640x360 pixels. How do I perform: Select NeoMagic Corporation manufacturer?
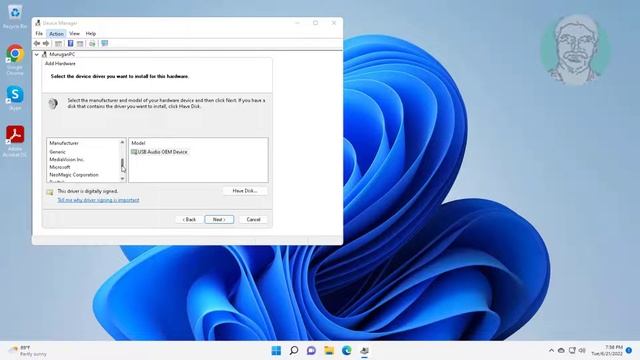tap(74, 175)
